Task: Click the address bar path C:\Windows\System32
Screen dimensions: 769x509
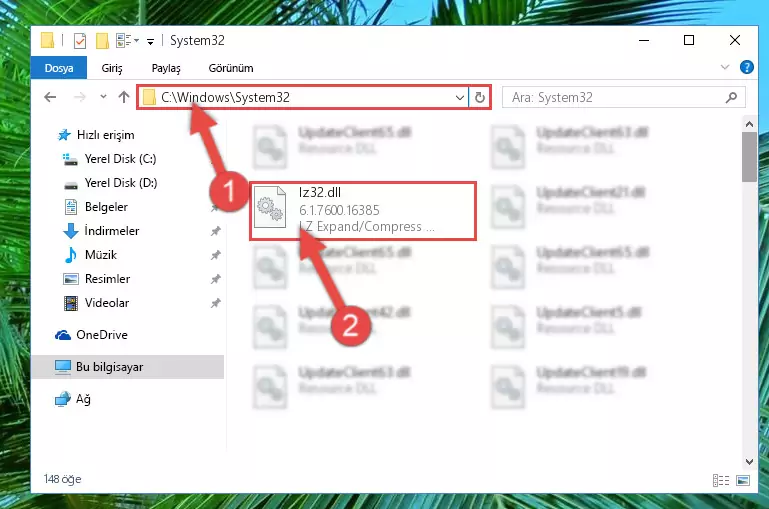Action: click(x=225, y=97)
